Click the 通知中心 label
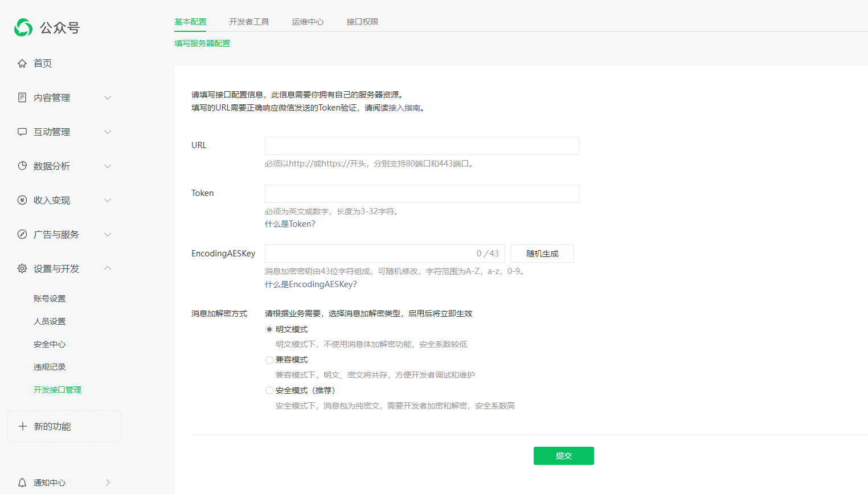This screenshot has height=494, width=868. pyautogui.click(x=50, y=483)
